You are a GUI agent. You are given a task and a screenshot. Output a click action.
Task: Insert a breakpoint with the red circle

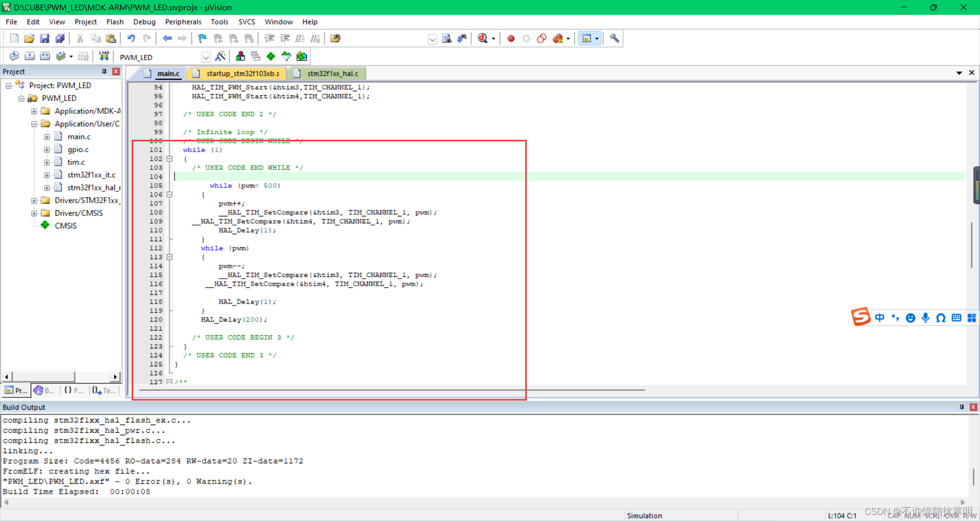coord(511,38)
